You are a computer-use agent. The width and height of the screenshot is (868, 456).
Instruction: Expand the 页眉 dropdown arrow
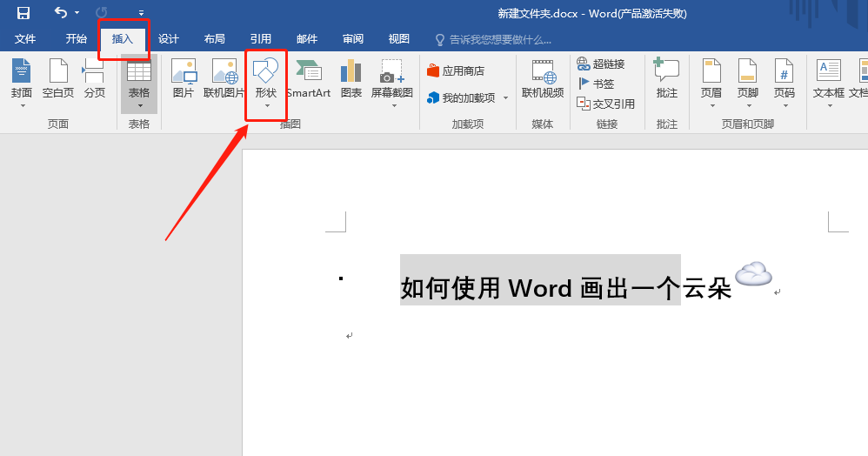point(712,106)
